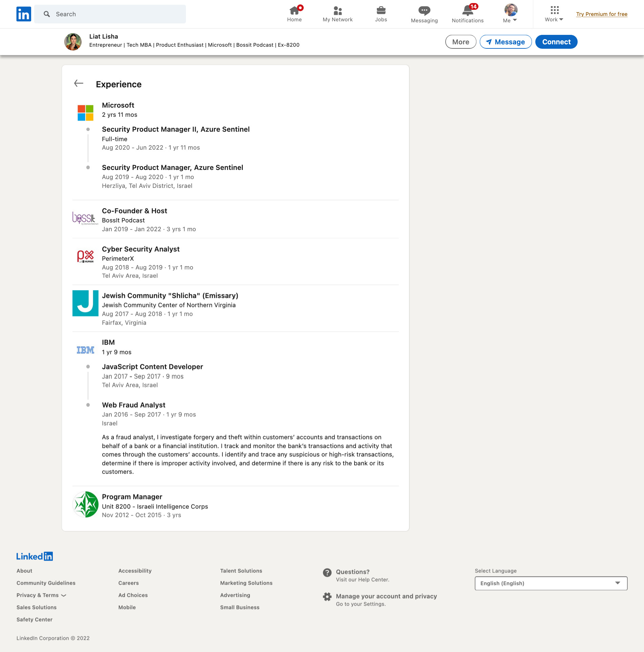Image resolution: width=644 pixels, height=652 pixels.
Task: Open the More actions button
Action: coord(460,42)
